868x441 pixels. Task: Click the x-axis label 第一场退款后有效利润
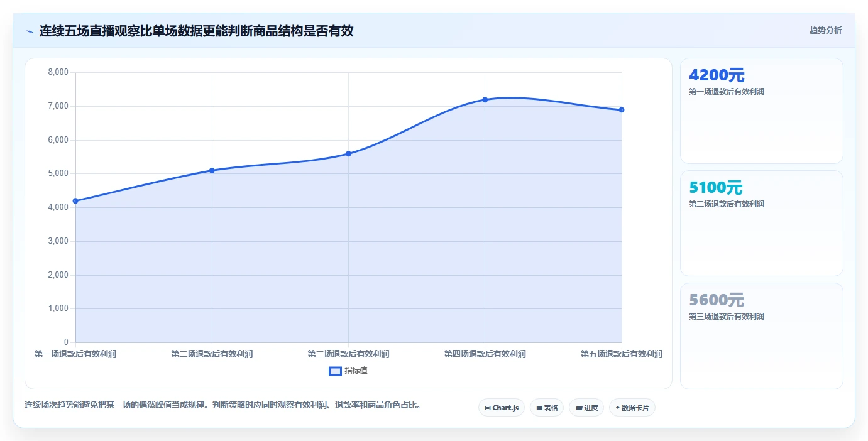75,354
